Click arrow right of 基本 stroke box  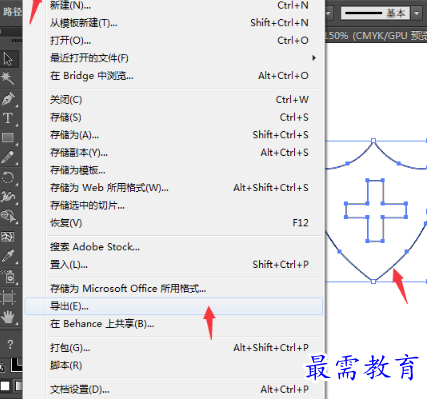[x=416, y=13]
